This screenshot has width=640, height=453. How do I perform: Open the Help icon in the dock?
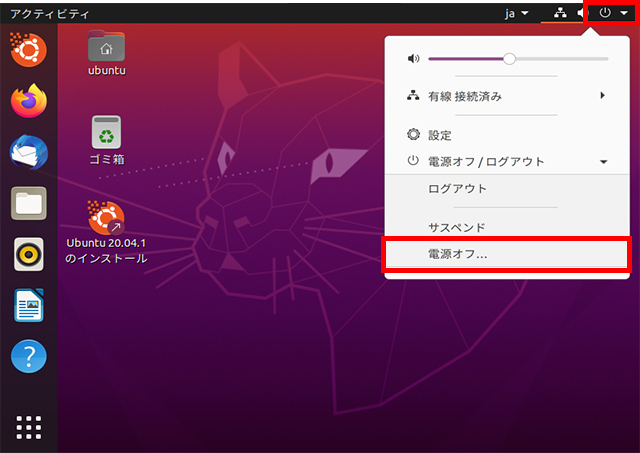(x=29, y=356)
